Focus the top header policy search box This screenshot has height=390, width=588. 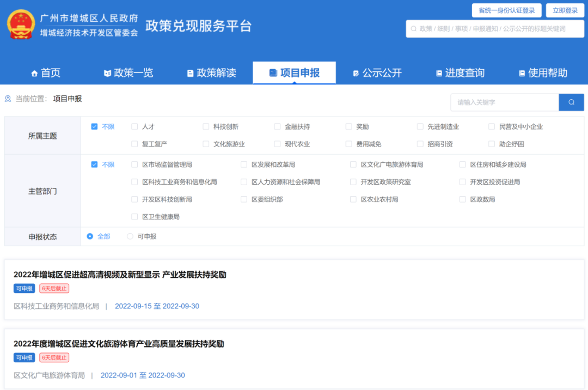(x=495, y=29)
